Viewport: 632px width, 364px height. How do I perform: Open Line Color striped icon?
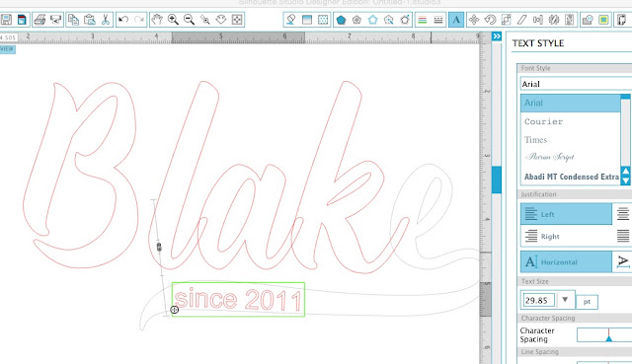(x=422, y=20)
